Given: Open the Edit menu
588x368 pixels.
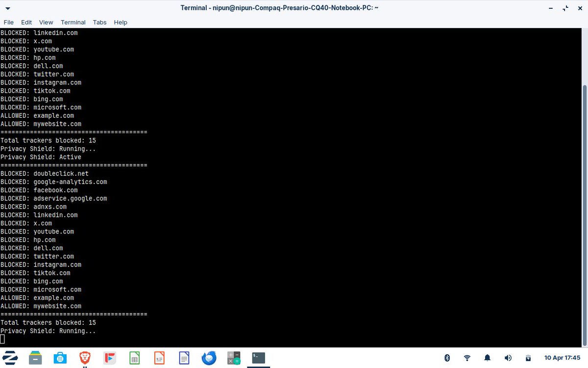Looking at the screenshot, I should [26, 22].
